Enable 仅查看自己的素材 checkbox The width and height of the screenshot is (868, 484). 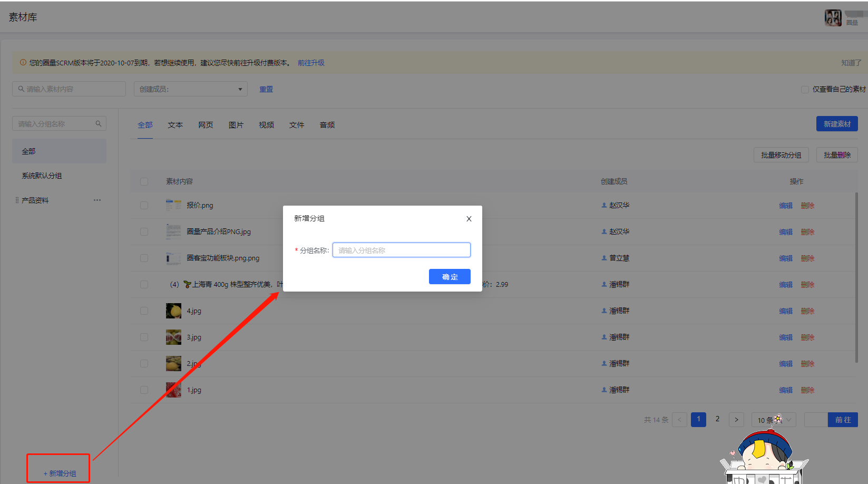(x=805, y=90)
